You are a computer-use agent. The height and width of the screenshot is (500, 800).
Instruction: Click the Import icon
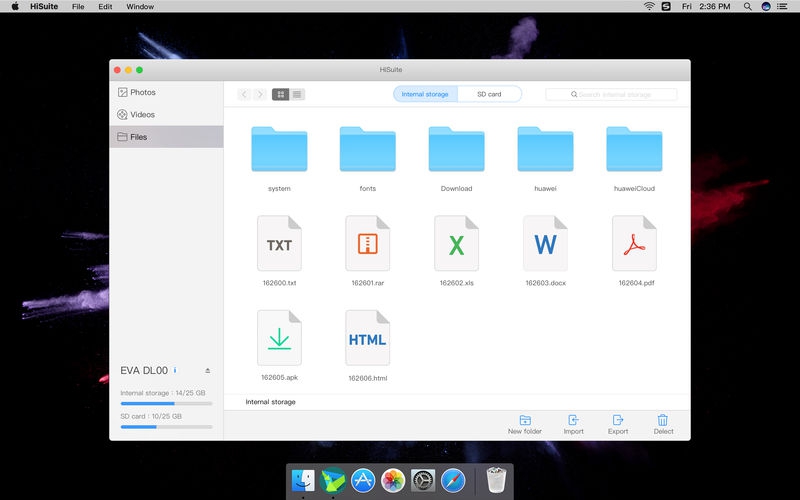(573, 420)
